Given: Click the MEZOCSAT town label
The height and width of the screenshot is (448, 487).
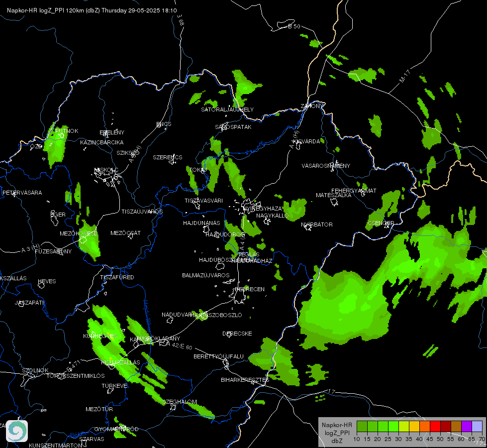Looking at the screenshot, I should pos(125,233).
